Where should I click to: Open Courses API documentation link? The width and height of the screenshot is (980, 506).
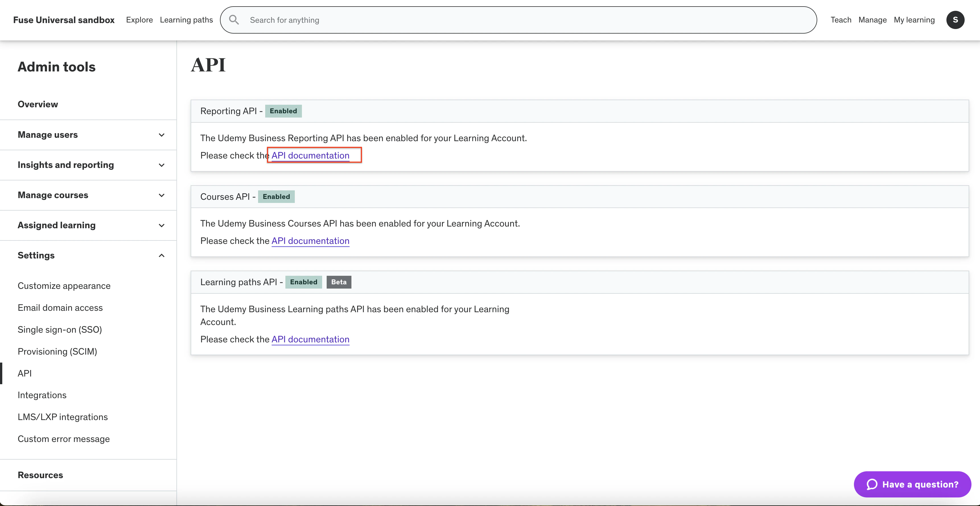pos(310,241)
